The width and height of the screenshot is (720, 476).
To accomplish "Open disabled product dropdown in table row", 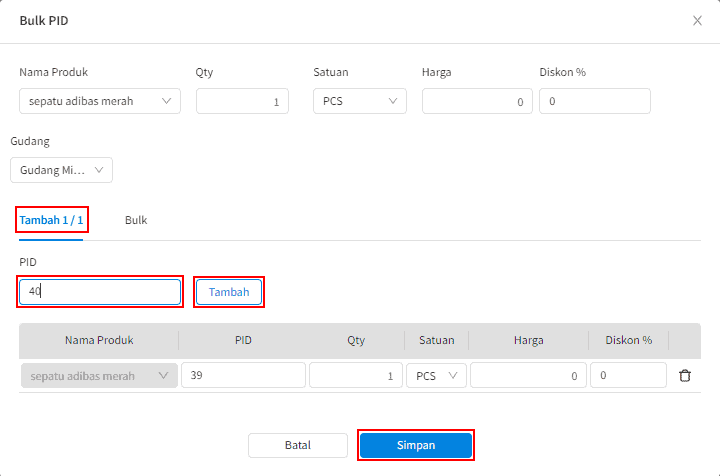I will (x=99, y=375).
